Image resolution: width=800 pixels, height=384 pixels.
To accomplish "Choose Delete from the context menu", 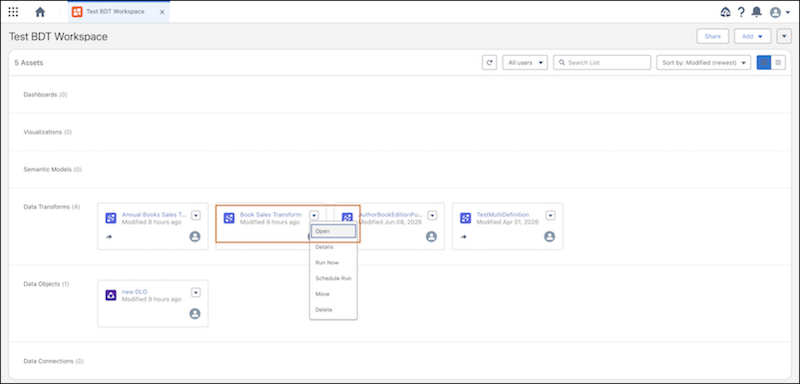I will (333, 310).
